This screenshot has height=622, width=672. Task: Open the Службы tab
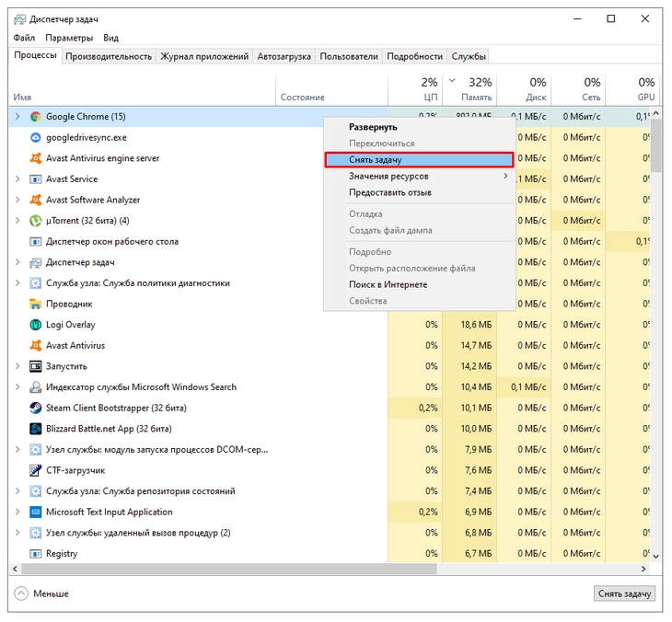(x=469, y=56)
